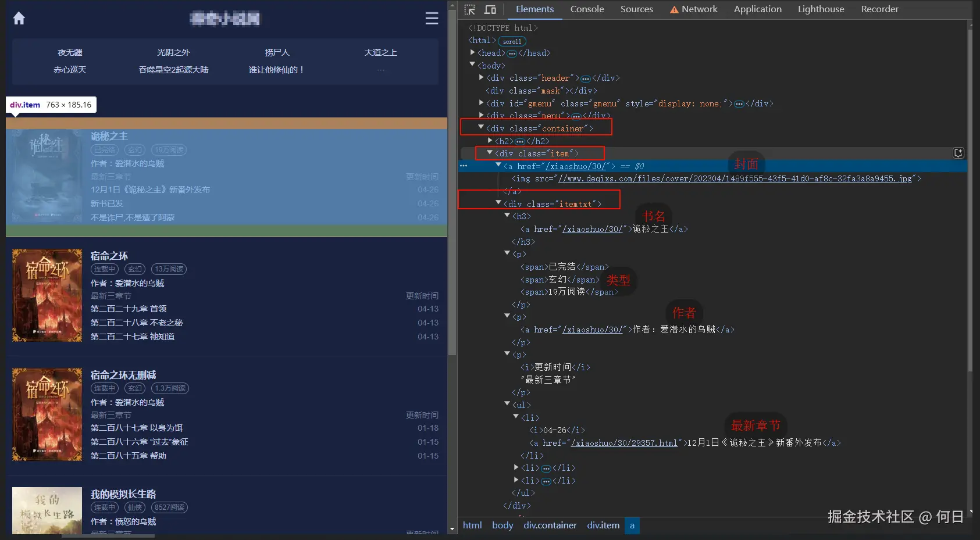Click the ellipsis badge in the gmenu div
The height and width of the screenshot is (540, 980).
coord(739,104)
